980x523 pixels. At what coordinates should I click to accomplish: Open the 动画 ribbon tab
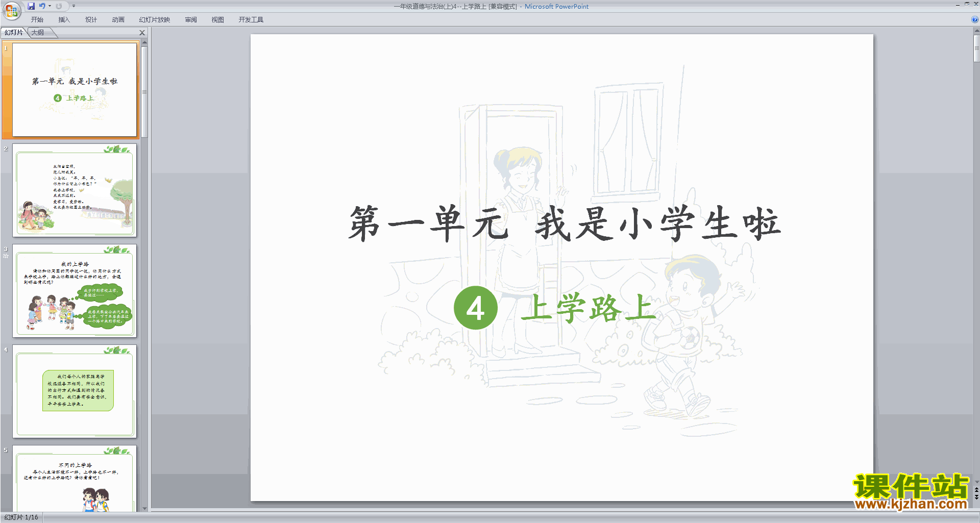coord(118,19)
